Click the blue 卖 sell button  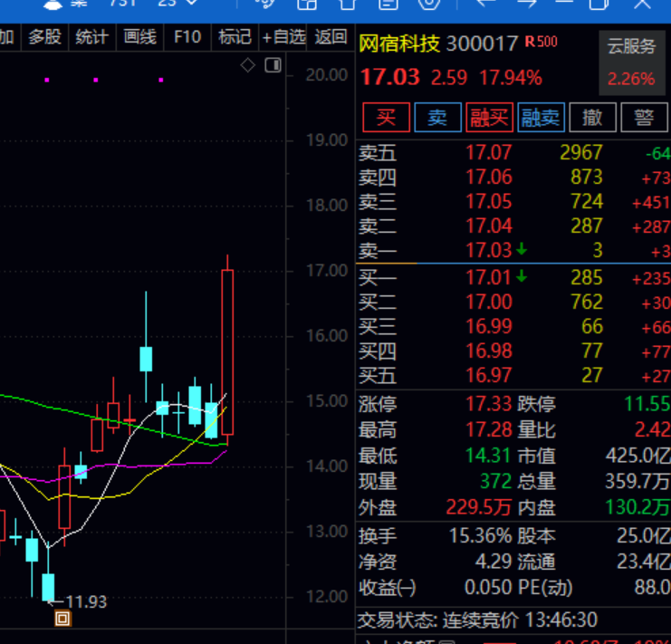pos(437,117)
